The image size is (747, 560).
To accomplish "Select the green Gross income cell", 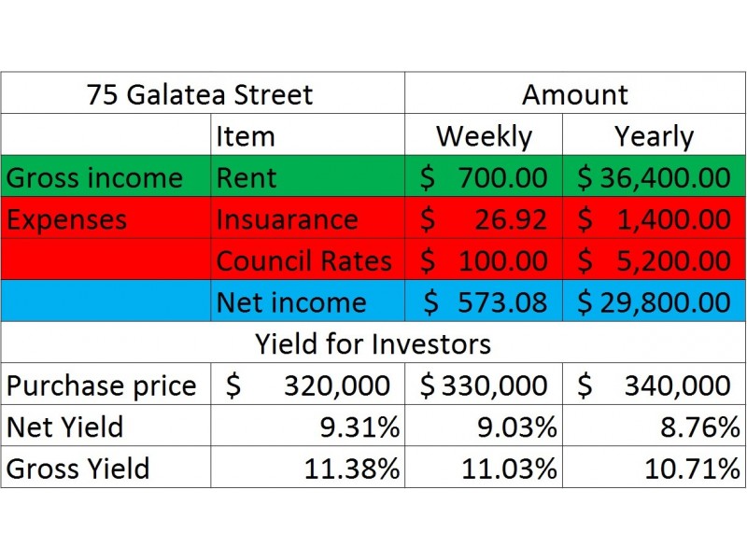I will pyautogui.click(x=106, y=176).
